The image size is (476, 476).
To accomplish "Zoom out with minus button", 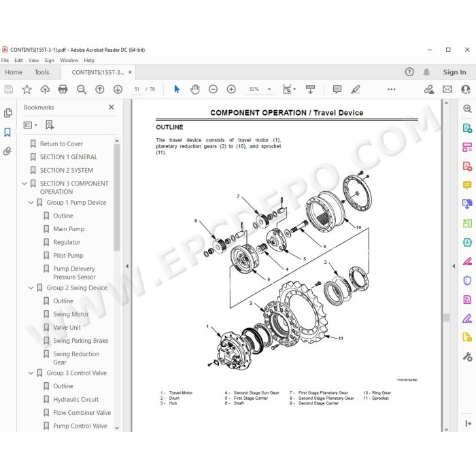I will pyautogui.click(x=213, y=89).
